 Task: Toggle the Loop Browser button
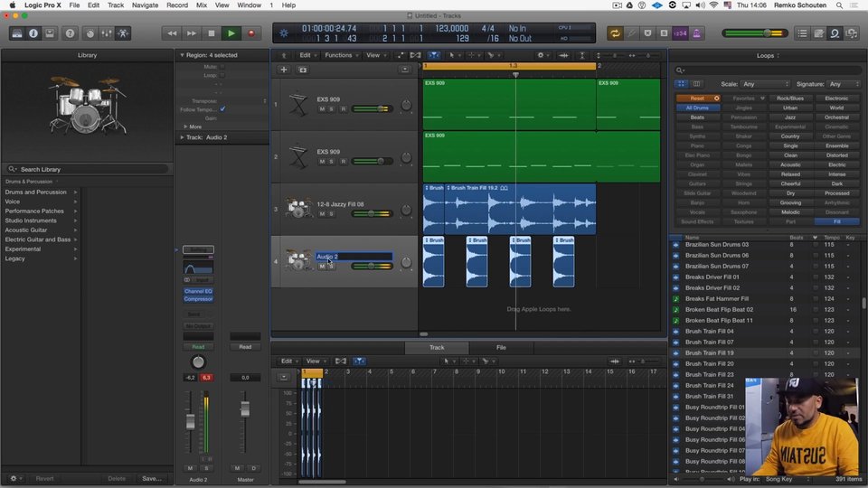[835, 33]
